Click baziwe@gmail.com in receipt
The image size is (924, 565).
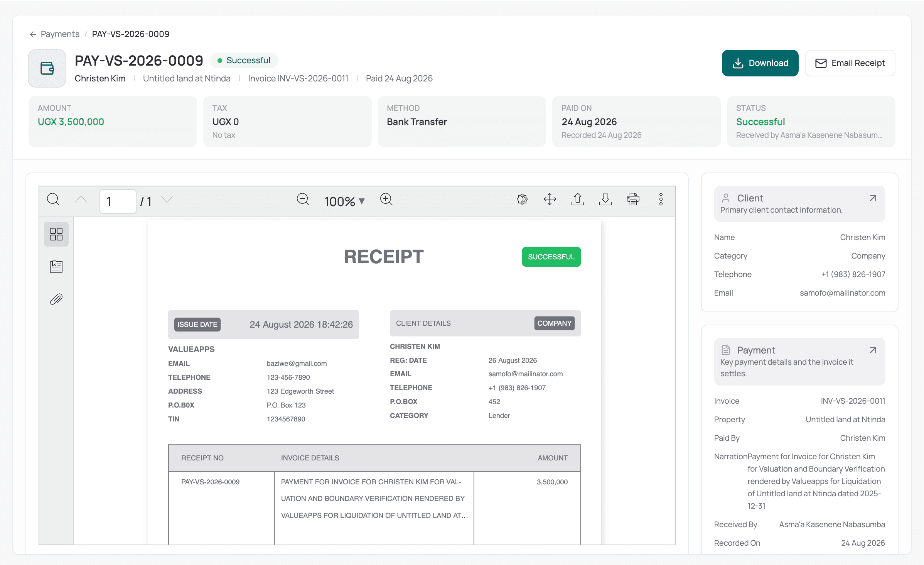click(x=297, y=364)
